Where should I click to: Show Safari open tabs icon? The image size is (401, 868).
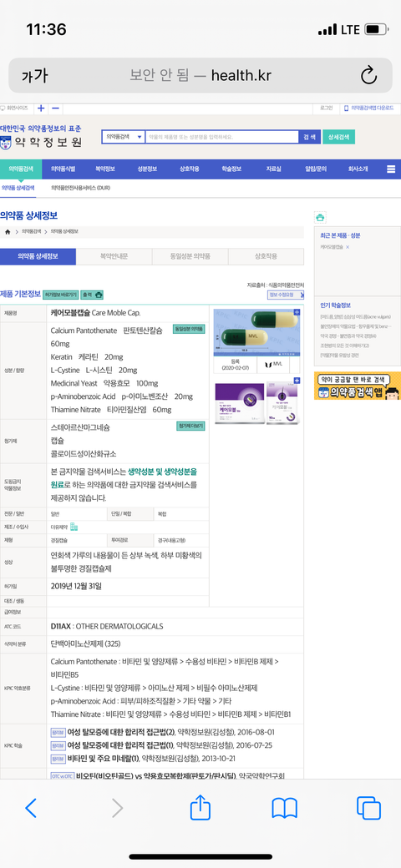point(368,808)
